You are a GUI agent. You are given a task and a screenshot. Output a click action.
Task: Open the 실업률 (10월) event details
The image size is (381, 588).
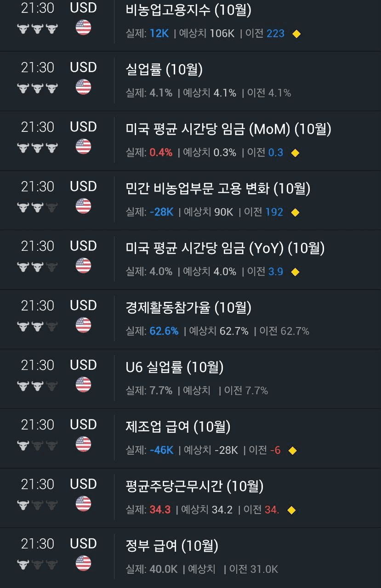[190, 81]
